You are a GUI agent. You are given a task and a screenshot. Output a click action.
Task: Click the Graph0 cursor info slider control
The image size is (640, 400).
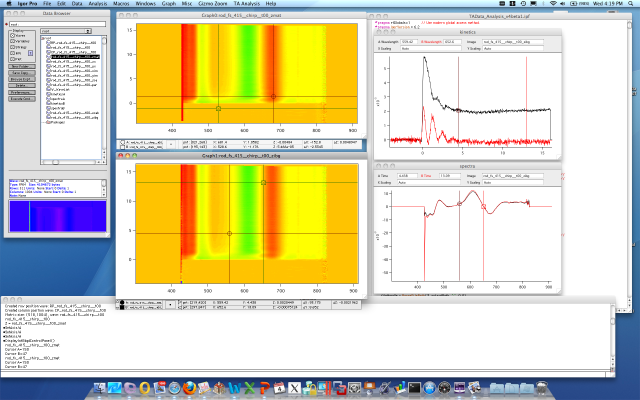[x=171, y=144]
